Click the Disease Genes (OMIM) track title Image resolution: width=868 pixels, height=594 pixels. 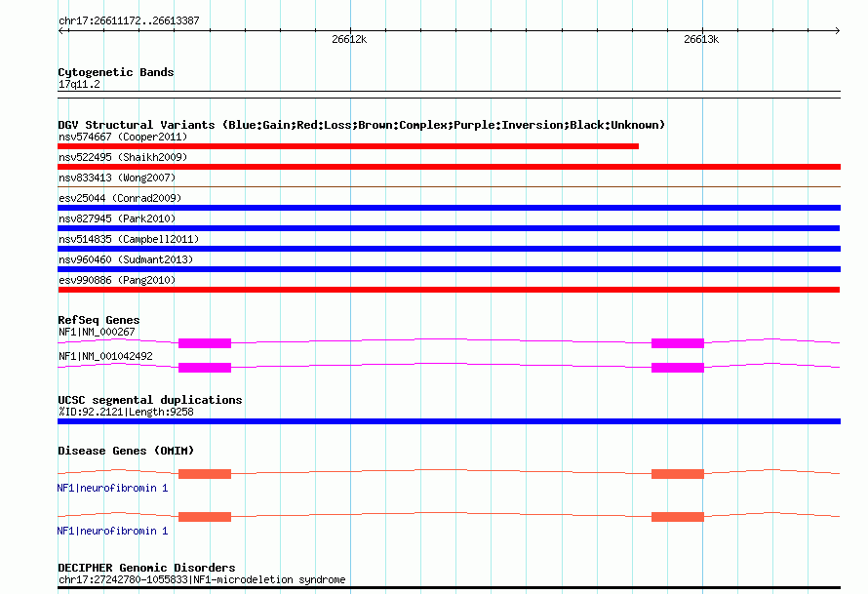(126, 451)
